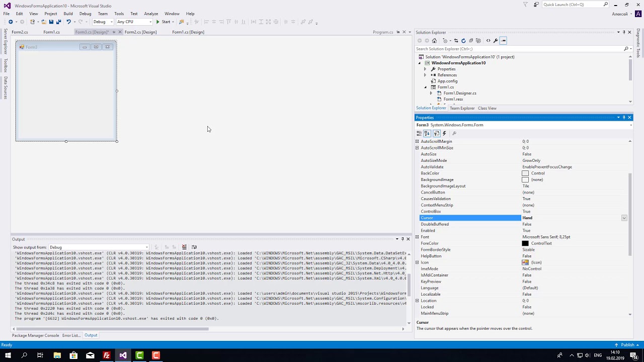Open the Cursor property value dropdown
The image size is (644, 362).
624,218
